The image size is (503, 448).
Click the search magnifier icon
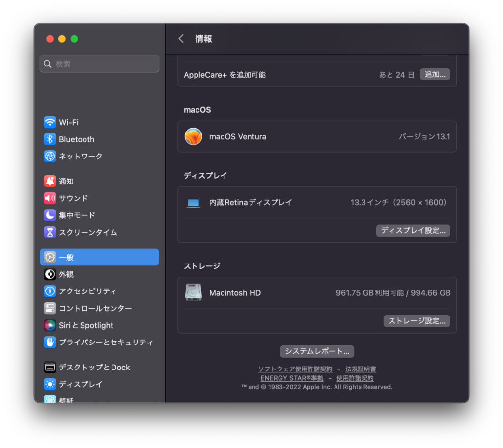point(48,64)
